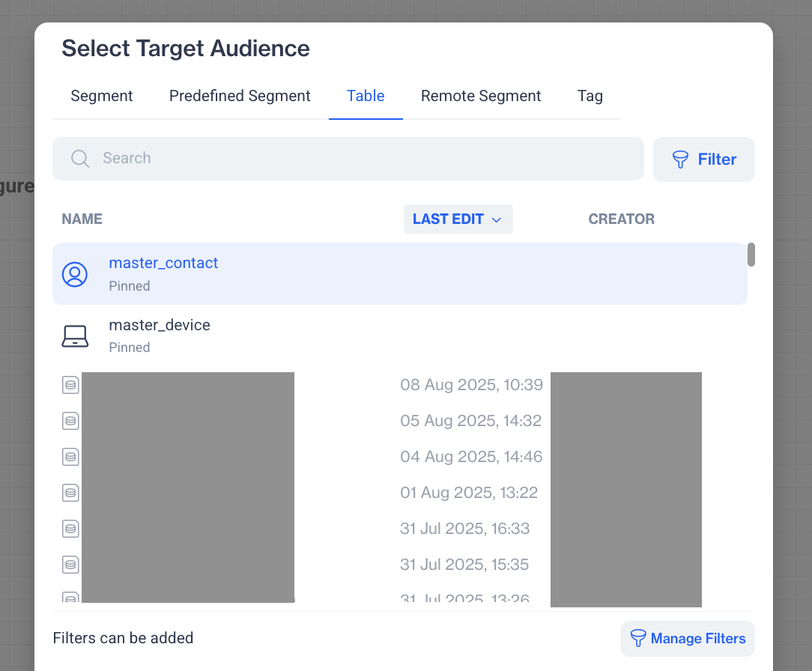Click table icon beside 01 Aug 2025 row
This screenshot has width=812, height=671.
pos(70,493)
